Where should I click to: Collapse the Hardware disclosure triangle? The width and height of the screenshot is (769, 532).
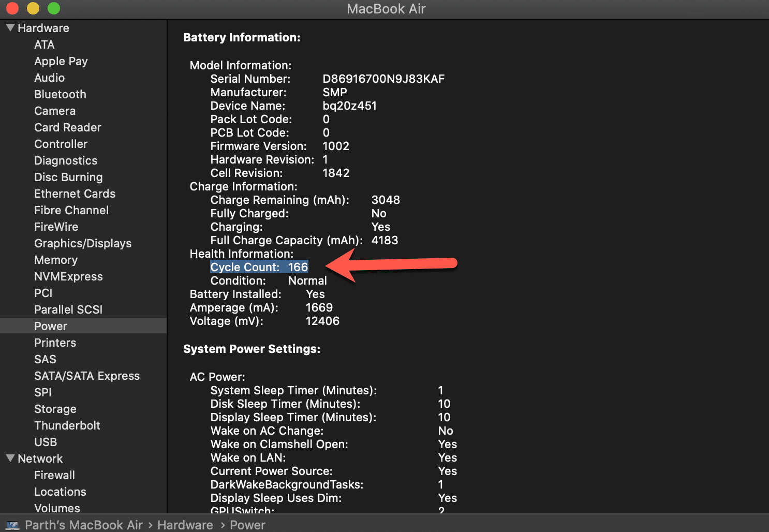[x=10, y=28]
